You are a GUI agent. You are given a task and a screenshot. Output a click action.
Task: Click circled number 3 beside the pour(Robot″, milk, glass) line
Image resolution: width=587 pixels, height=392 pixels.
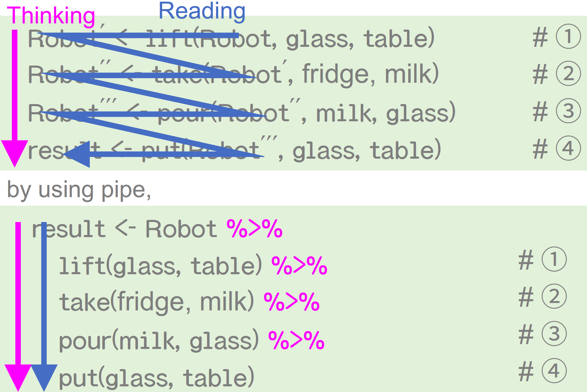point(568,111)
